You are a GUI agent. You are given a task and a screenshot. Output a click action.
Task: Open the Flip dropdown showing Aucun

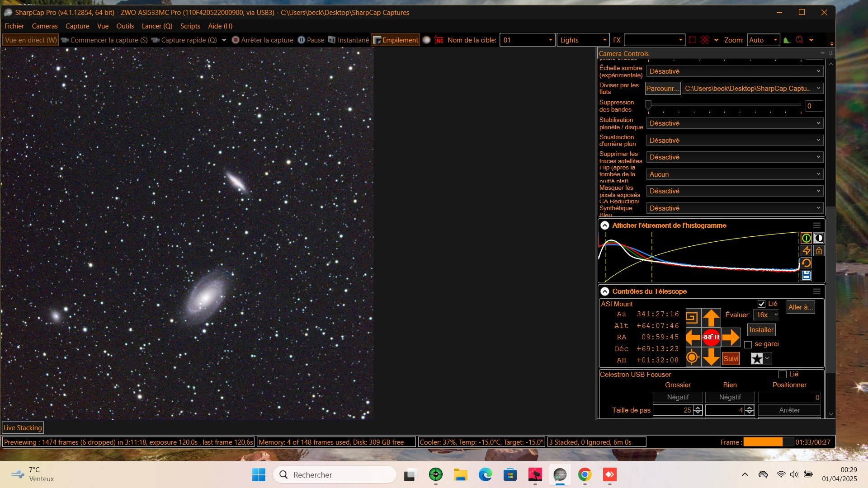(735, 174)
